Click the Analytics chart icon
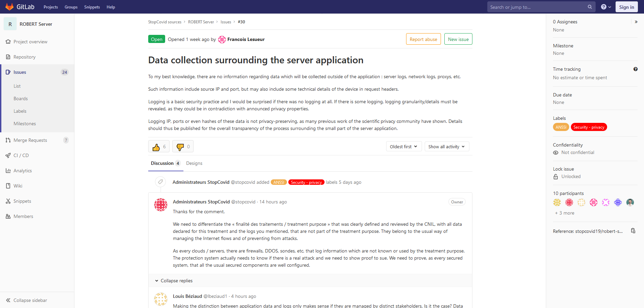Viewport: 644px width, 308px height. point(8,171)
